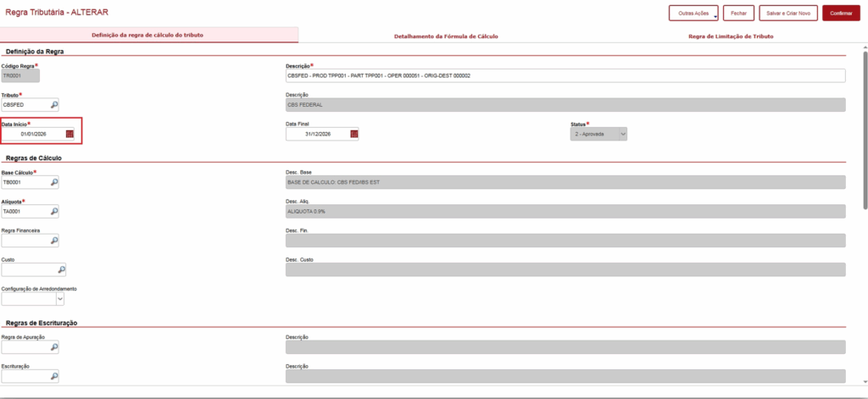
Task: Open lookup magnifier for Regra Financeira
Action: tap(54, 241)
